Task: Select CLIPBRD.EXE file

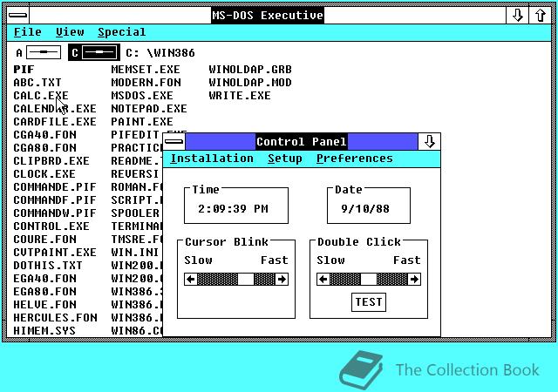Action: pyautogui.click(x=51, y=161)
